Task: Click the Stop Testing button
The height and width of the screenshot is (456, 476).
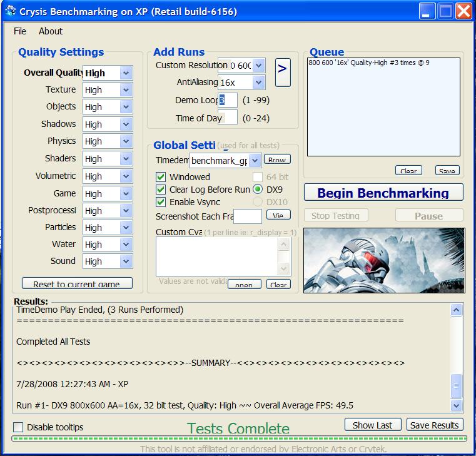Action: (336, 215)
